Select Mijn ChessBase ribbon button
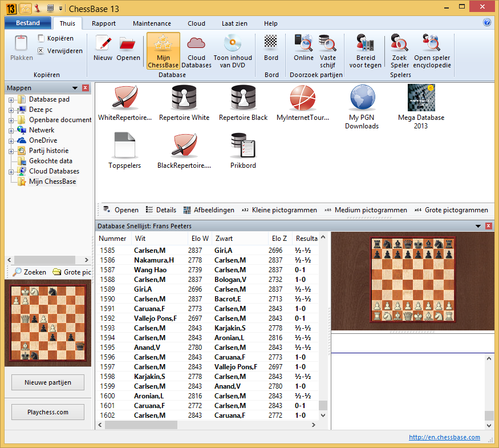 tap(163, 51)
